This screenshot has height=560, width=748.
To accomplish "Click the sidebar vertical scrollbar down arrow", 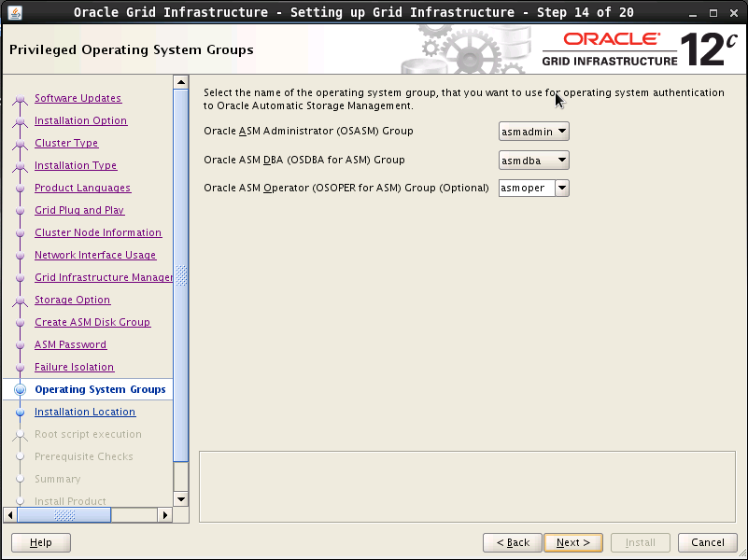I will point(181,497).
